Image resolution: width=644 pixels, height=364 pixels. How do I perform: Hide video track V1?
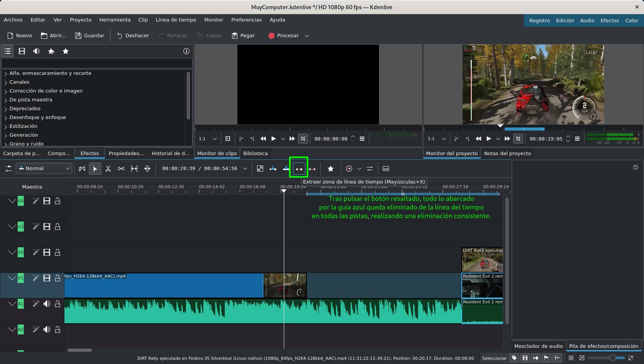(47, 278)
